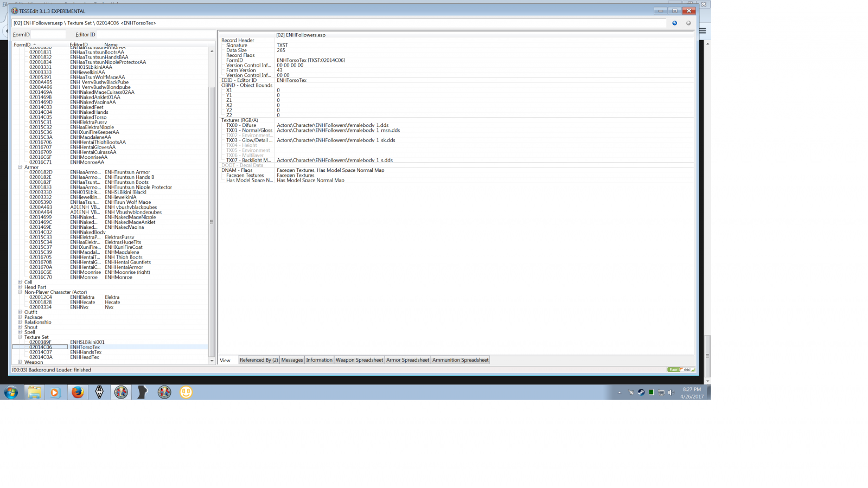Click the green grid tray icon
Screen dimensions: 868x488
tap(651, 393)
